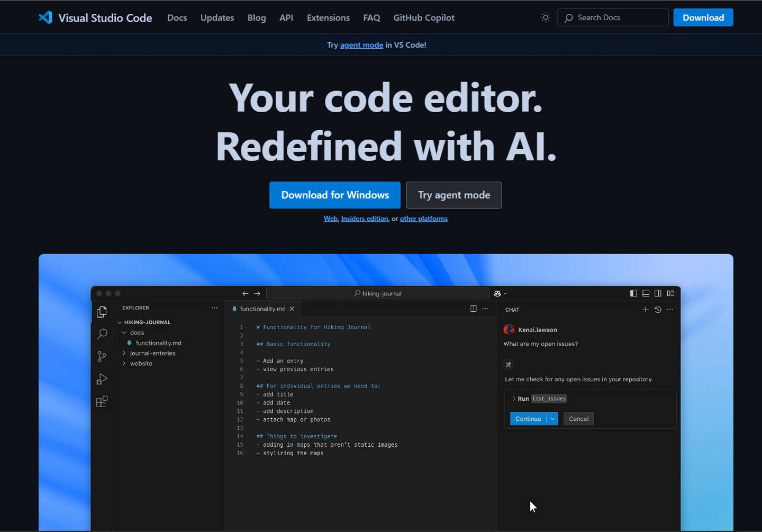762x532 pixels.
Task: Focus the Search Docs input field
Action: [x=613, y=17]
